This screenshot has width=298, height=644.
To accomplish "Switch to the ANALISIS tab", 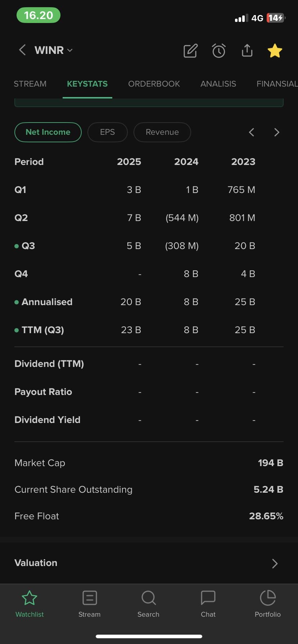I will pyautogui.click(x=218, y=84).
